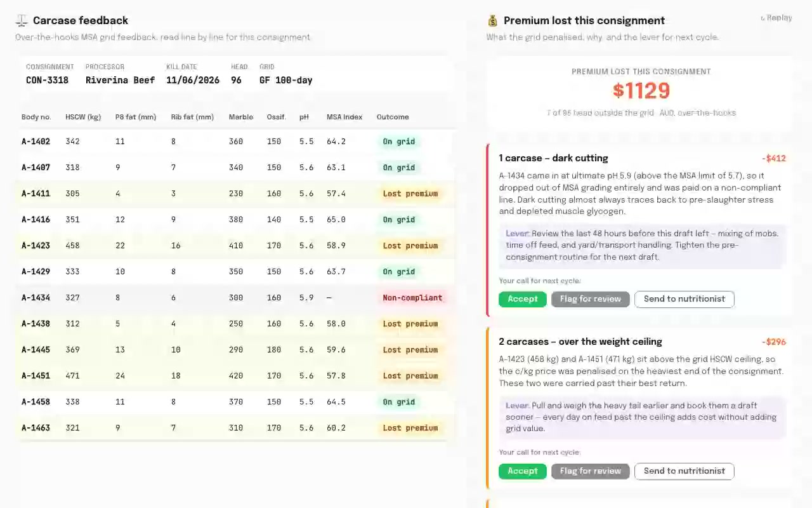The width and height of the screenshot is (812, 508).
Task: Select body number A-1458
Action: (x=36, y=402)
